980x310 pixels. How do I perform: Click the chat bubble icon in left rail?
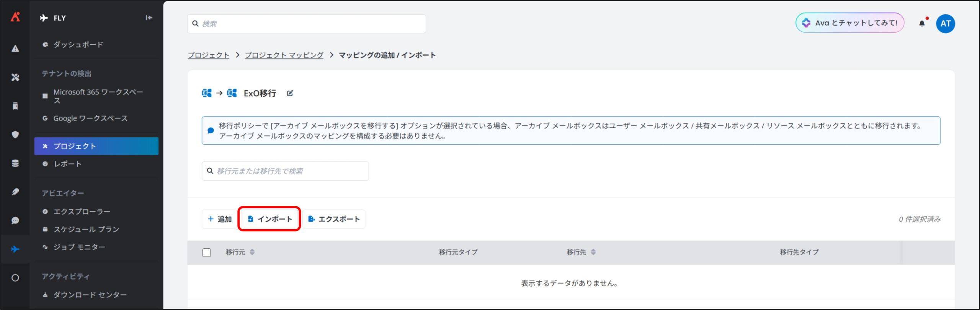tap(15, 220)
